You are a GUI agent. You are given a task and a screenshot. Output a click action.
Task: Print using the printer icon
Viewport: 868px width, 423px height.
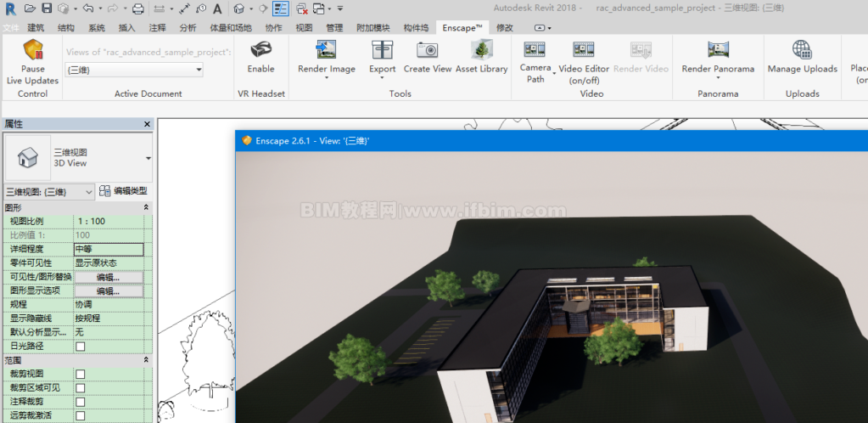[x=138, y=8]
